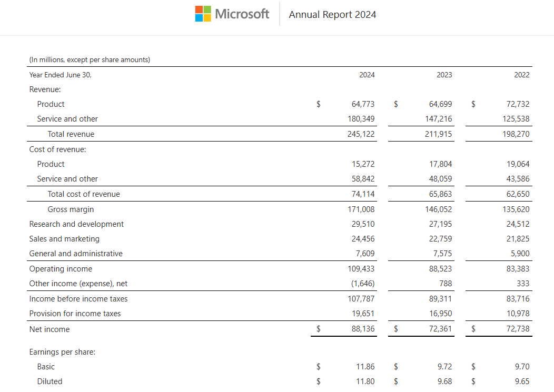Click Service and other revenue 125,538
The image size is (554, 392).
[x=516, y=119]
